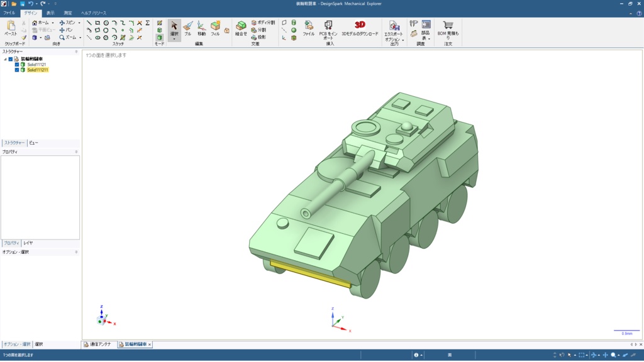Open the スピン dropdown arrow
Viewport: 644px width, 362px height.
[79, 23]
